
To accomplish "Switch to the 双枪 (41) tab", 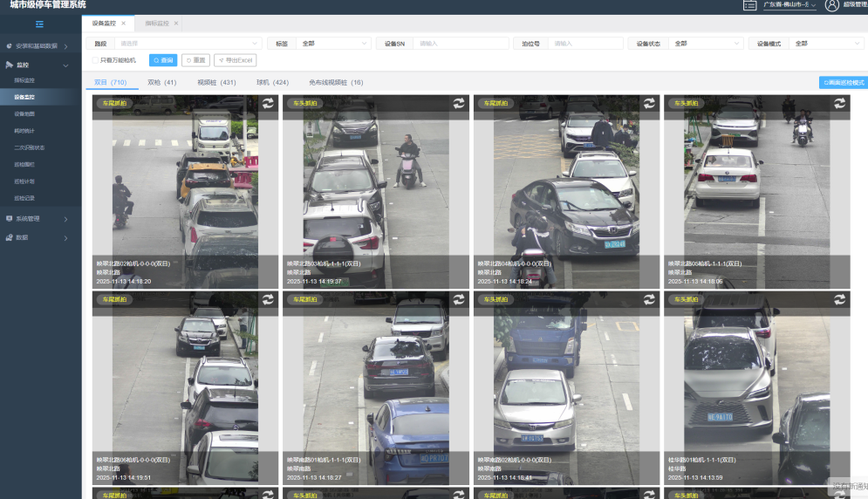I will [161, 83].
